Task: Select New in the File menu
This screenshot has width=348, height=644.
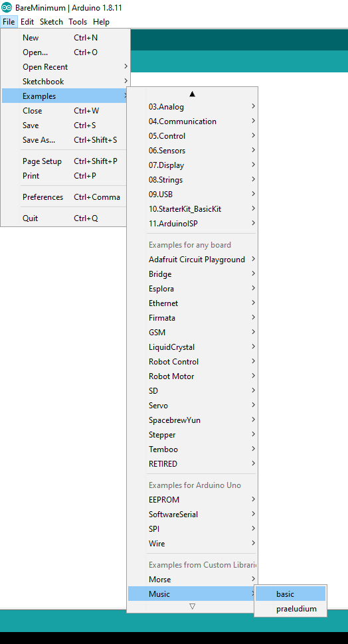Action: 66,38
